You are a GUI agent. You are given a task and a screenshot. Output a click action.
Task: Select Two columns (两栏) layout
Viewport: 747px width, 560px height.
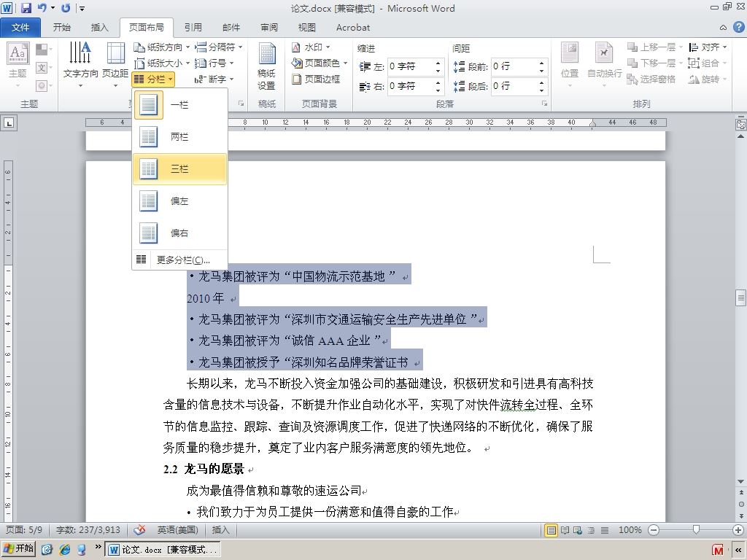click(x=179, y=136)
